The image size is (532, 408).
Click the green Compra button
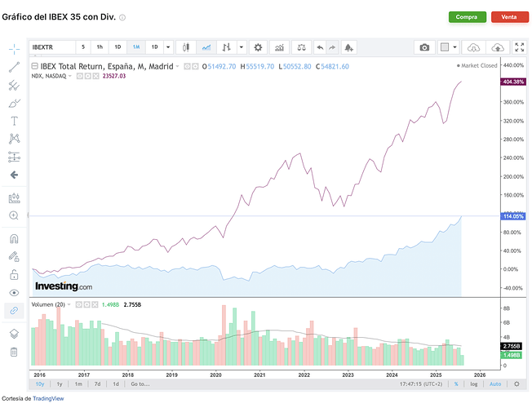coord(468,17)
